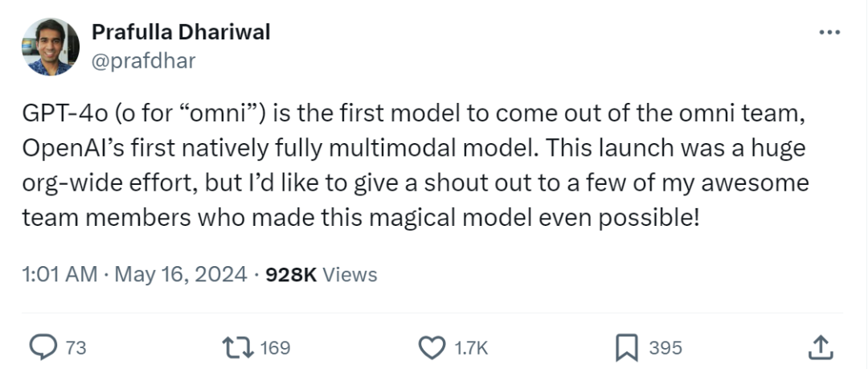Image resolution: width=868 pixels, height=369 pixels.
Task: Click the last line ending with possible!
Action: [x=361, y=219]
